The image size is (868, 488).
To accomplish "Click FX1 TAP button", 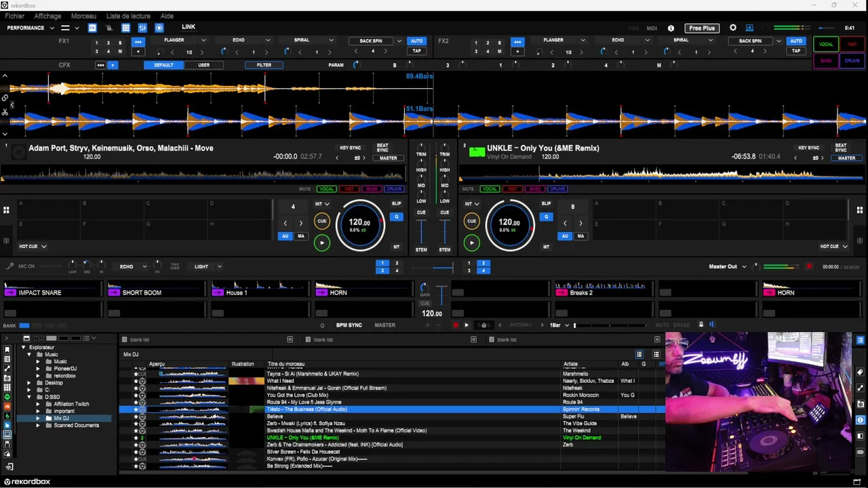I will [416, 51].
